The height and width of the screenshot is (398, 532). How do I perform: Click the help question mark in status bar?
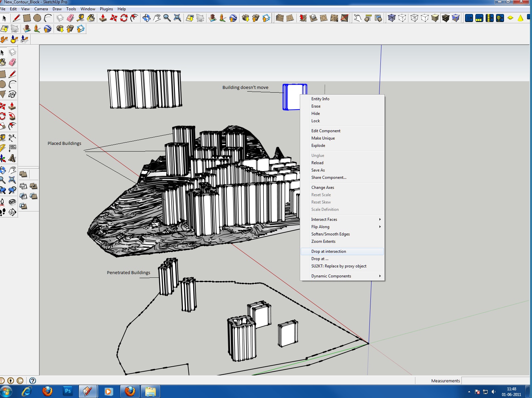33,381
